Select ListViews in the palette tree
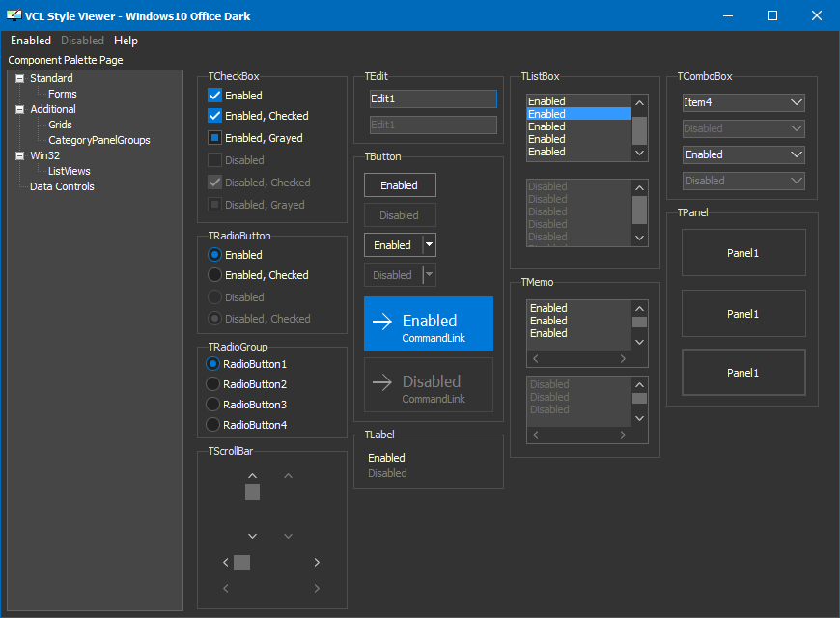The width and height of the screenshot is (840, 618). pos(70,171)
